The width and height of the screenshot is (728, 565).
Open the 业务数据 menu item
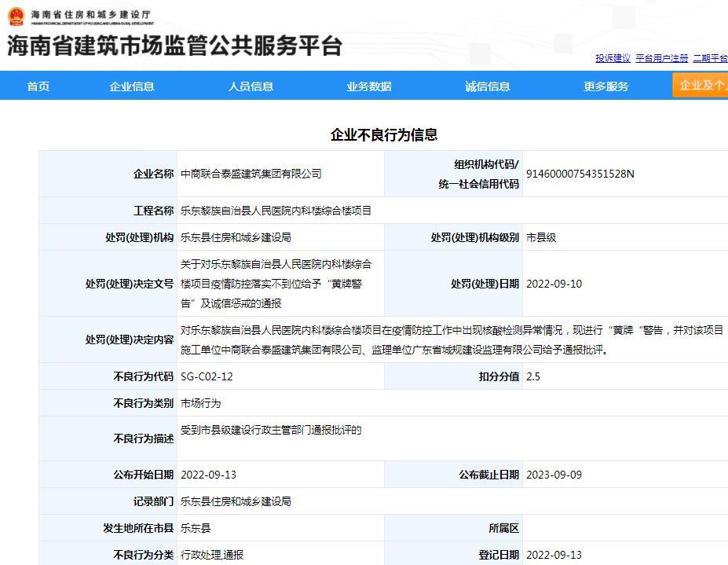[x=369, y=86]
